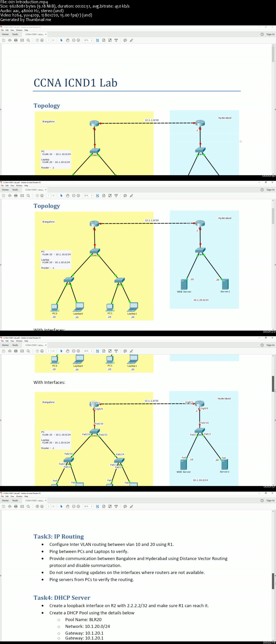Click Sign In in 00:00:40 frame
Viewport: 276px width, 644px height.
[270, 34]
